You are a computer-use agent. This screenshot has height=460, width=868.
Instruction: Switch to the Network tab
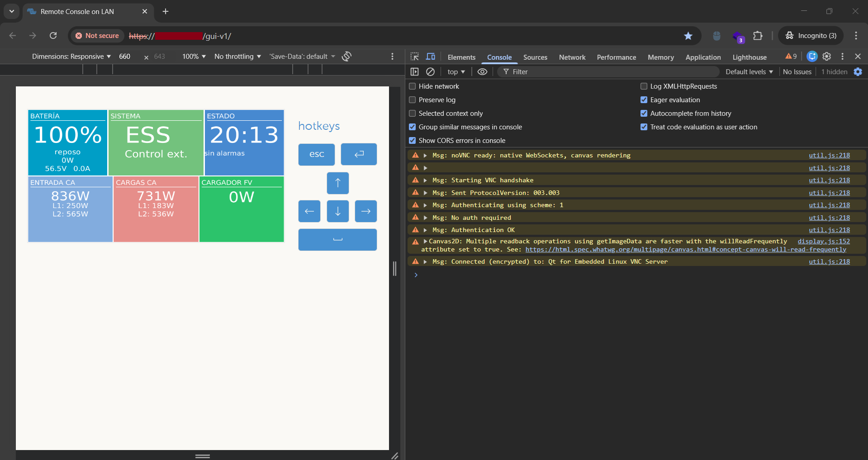point(572,57)
